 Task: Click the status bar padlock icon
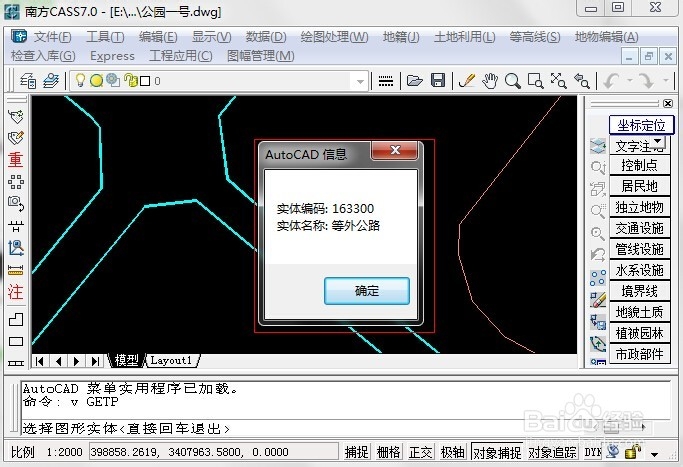[633, 451]
